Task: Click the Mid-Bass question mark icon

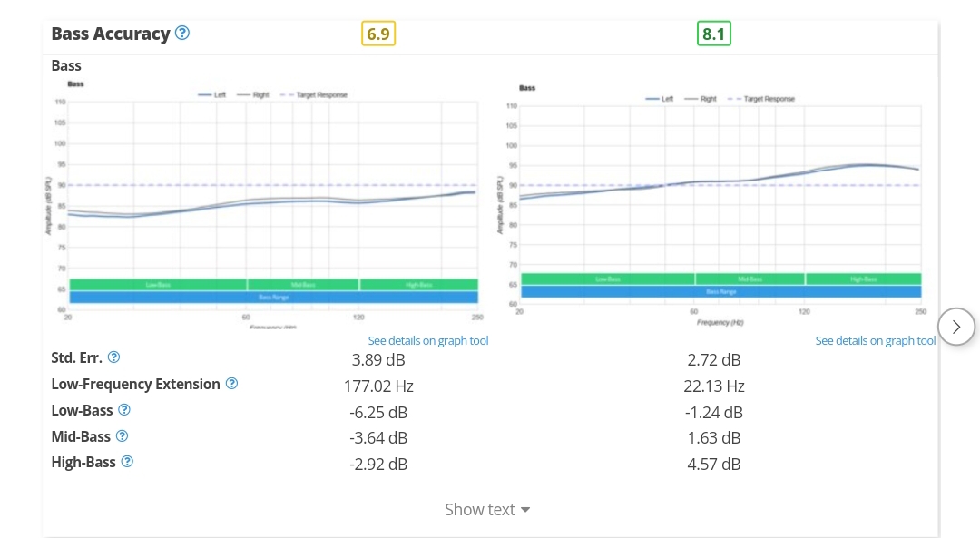Action: pos(122,436)
